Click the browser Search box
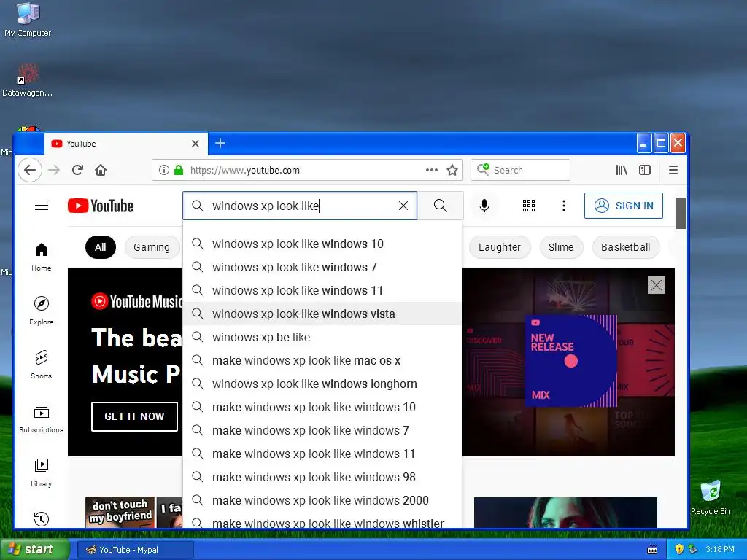747x560 pixels. click(x=520, y=170)
